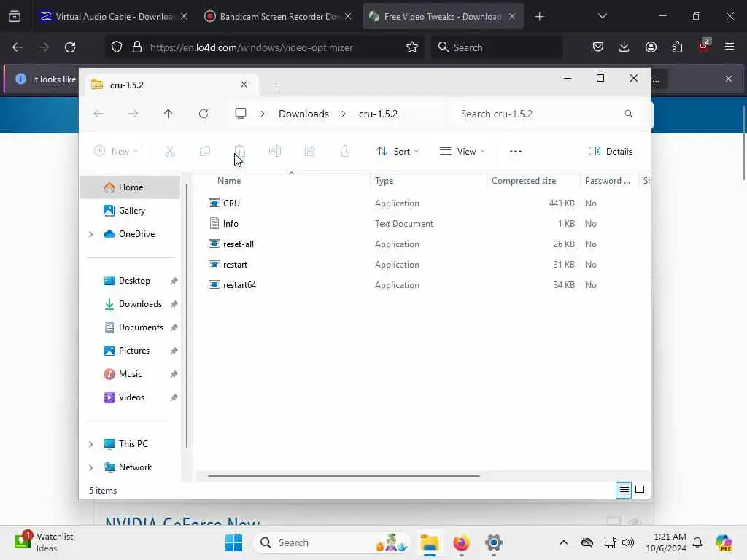Viewport: 747px width, 560px height.
Task: Open Firefox hamburger application menu
Action: click(729, 47)
